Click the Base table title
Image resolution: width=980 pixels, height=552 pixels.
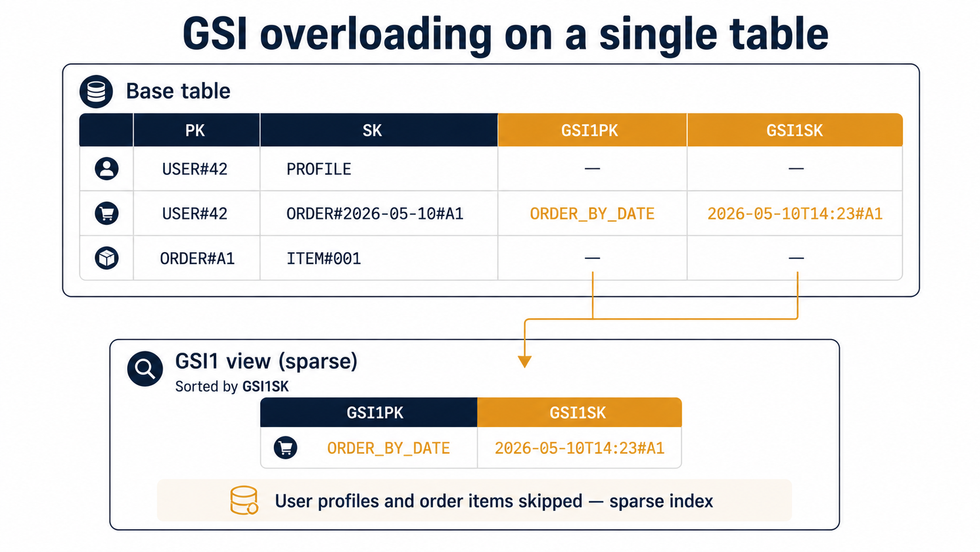pos(178,92)
